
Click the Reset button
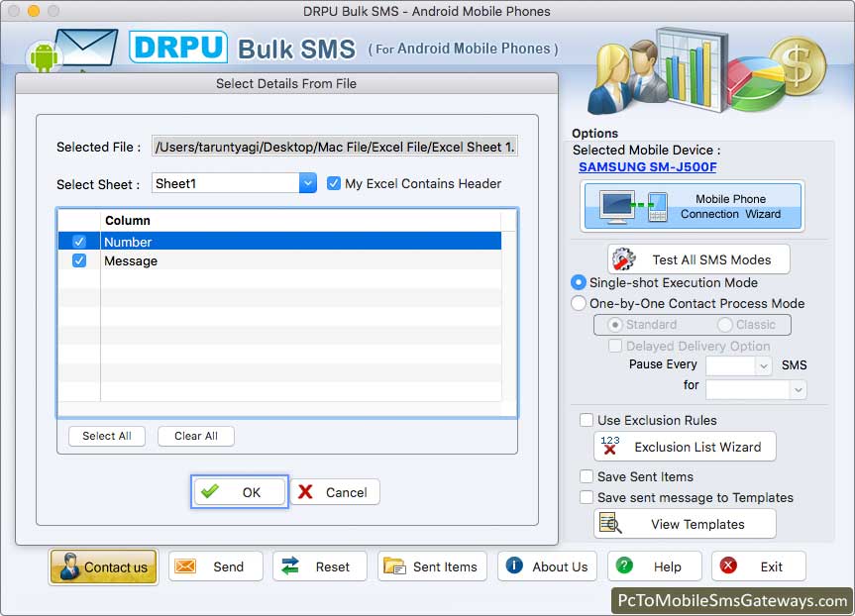320,566
